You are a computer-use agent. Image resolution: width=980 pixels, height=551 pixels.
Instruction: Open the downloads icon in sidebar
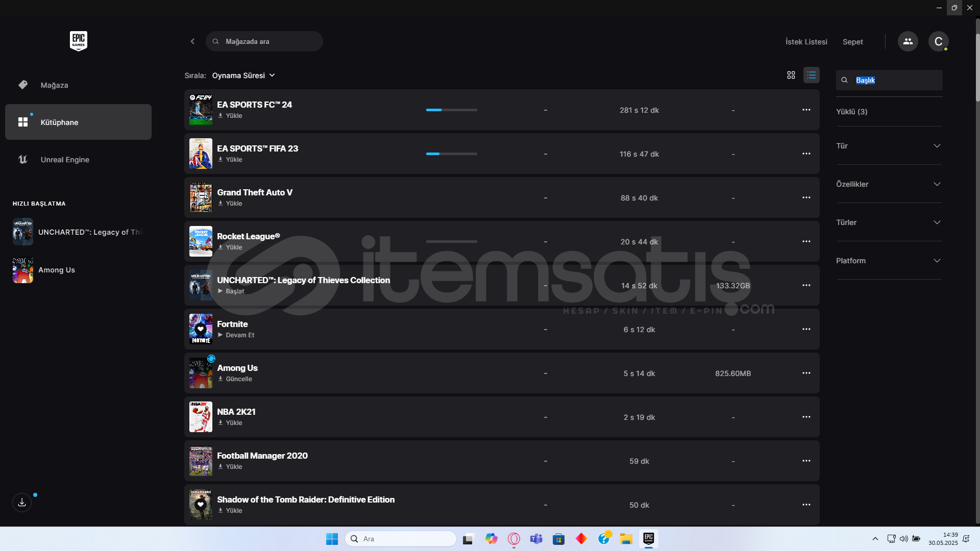(22, 503)
